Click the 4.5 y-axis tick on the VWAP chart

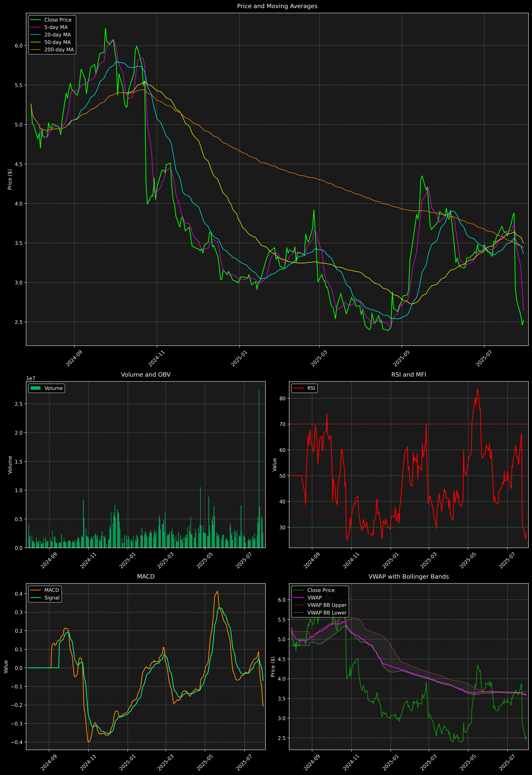tap(282, 659)
